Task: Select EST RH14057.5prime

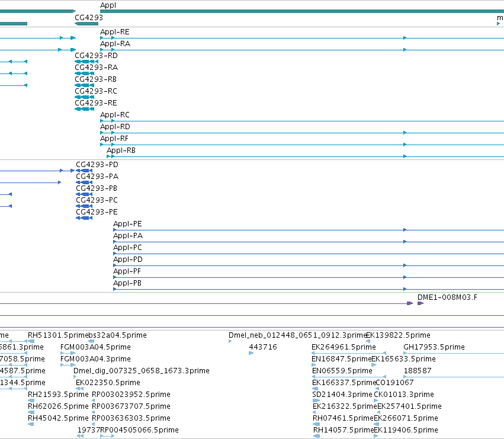Action: point(344,431)
